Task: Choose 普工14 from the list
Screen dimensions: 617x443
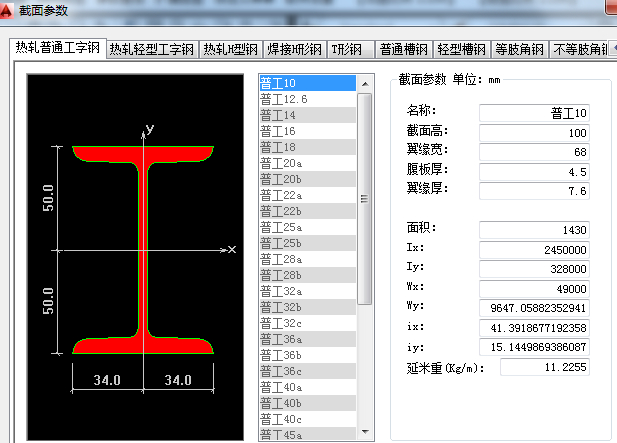Action: (308, 115)
